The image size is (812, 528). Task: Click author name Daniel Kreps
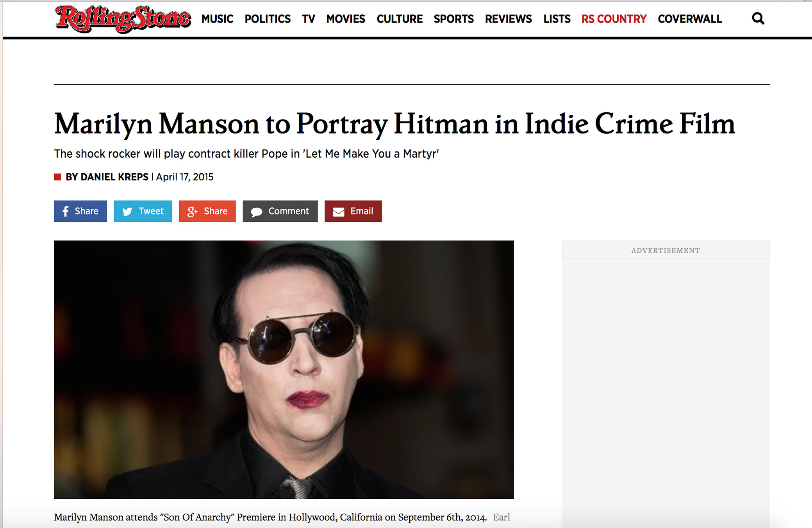point(114,177)
